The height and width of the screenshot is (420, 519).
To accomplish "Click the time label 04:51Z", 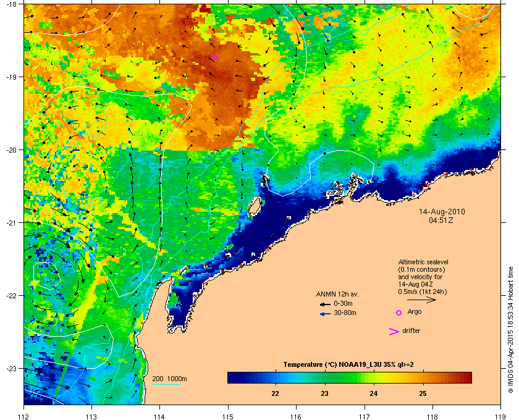I will coord(441,220).
